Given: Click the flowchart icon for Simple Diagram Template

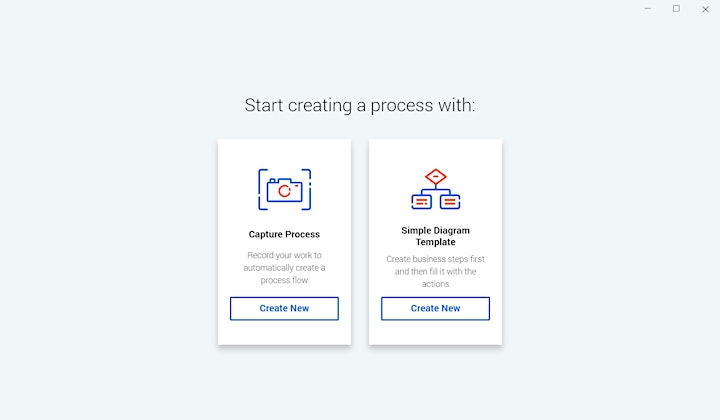Looking at the screenshot, I should pos(435,189).
